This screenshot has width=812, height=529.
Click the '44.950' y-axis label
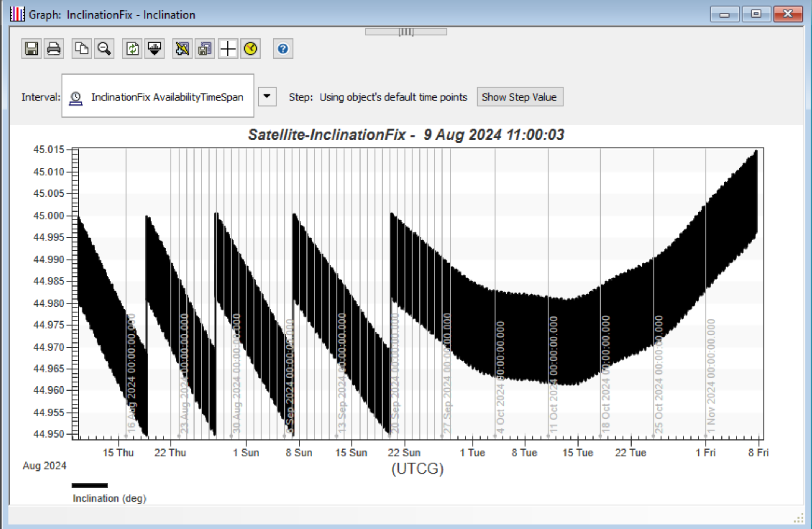49,434
